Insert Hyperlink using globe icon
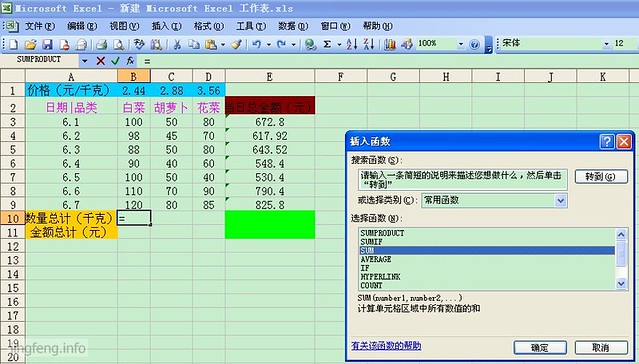The height and width of the screenshot is (364, 639). click(311, 44)
